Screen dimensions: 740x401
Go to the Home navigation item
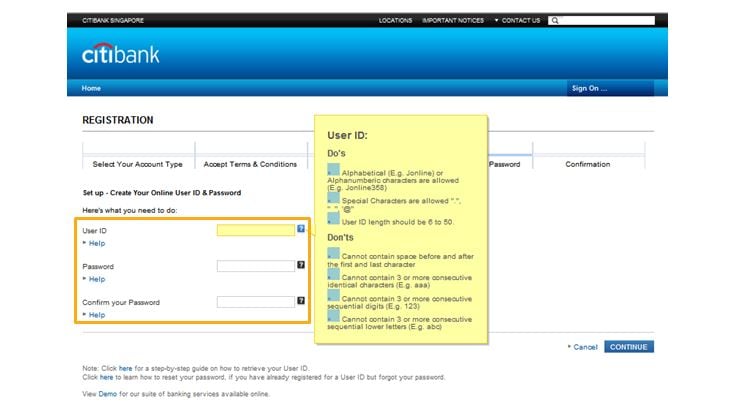point(91,88)
